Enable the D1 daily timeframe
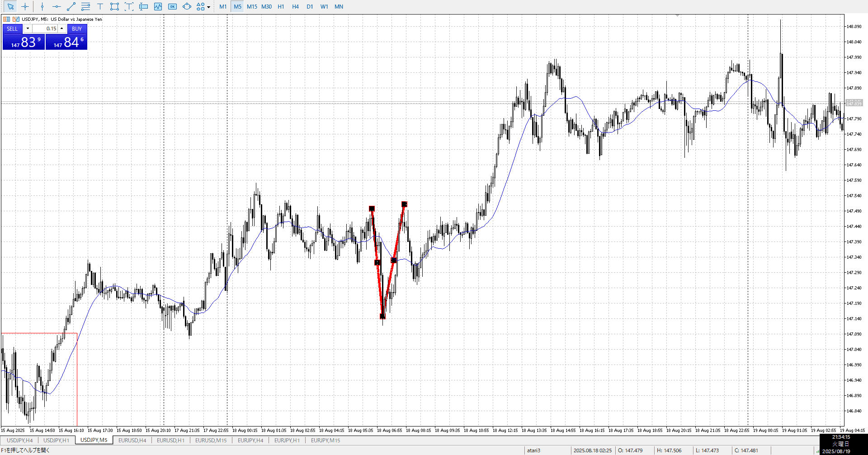This screenshot has width=868, height=455. pyautogui.click(x=310, y=6)
